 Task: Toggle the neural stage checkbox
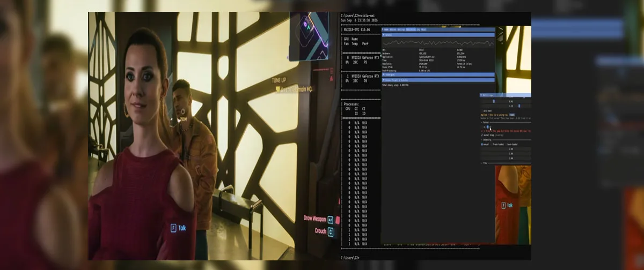482,135
